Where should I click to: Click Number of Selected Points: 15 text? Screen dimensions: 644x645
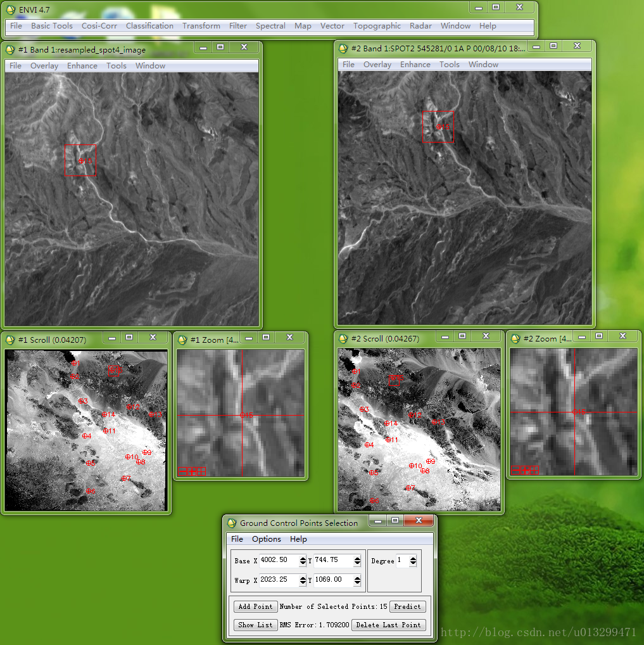coord(334,606)
